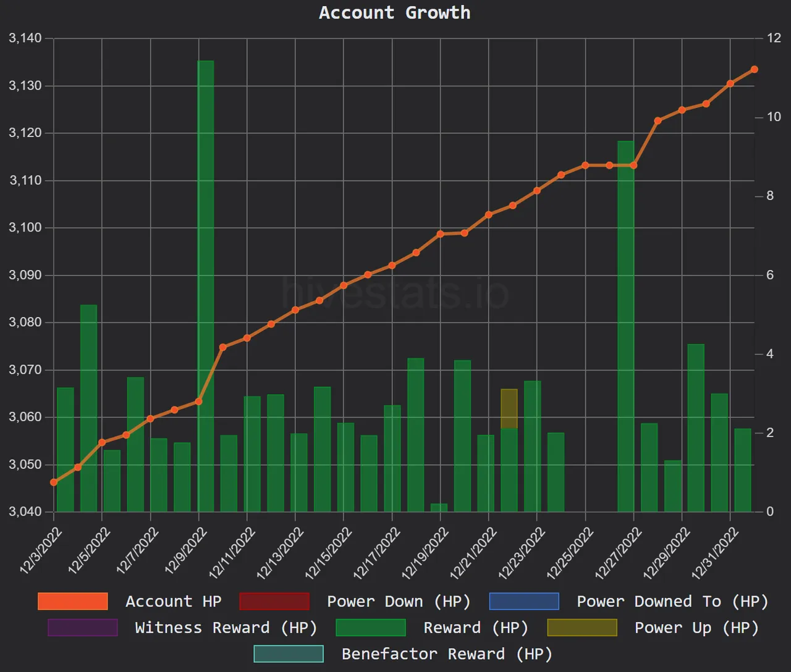Toggle the Power Downed To (HP) swatch
The width and height of the screenshot is (791, 672).
[x=524, y=601]
